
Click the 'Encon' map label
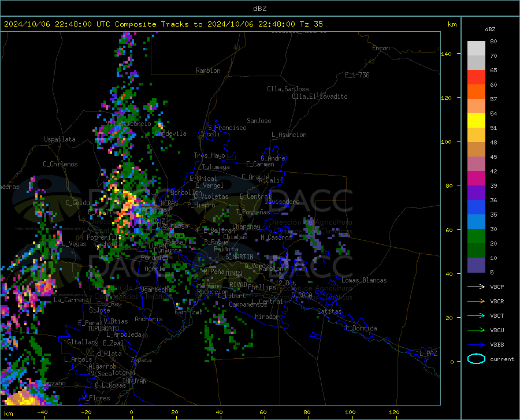381,48
